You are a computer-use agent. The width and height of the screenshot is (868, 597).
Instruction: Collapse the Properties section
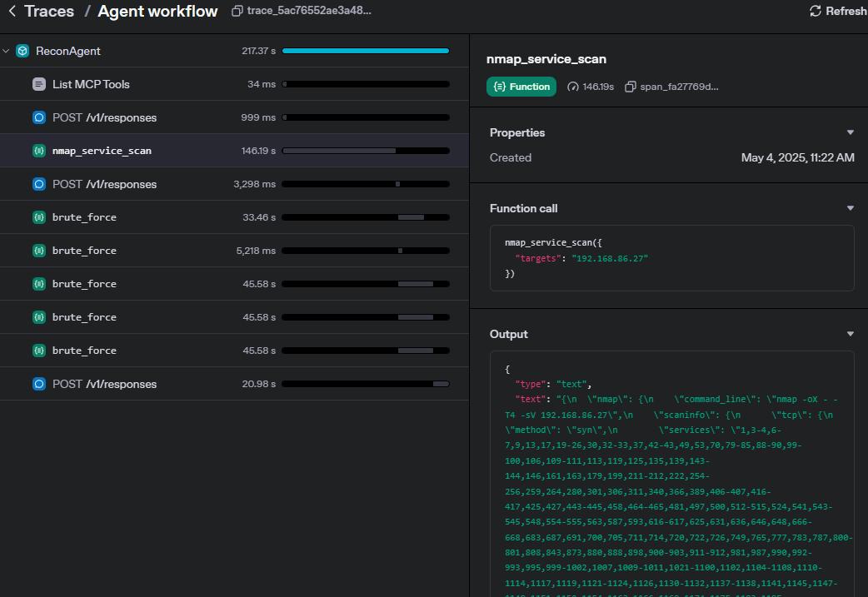pyautogui.click(x=850, y=132)
